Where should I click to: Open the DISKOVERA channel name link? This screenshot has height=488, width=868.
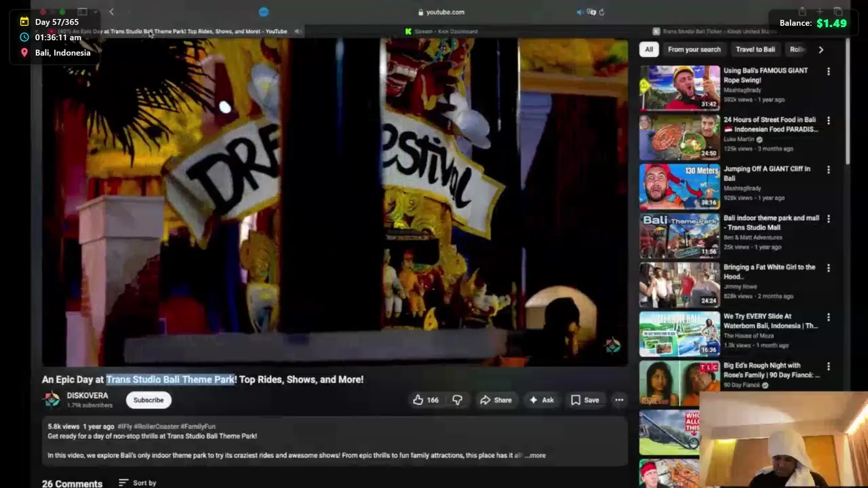pyautogui.click(x=87, y=396)
